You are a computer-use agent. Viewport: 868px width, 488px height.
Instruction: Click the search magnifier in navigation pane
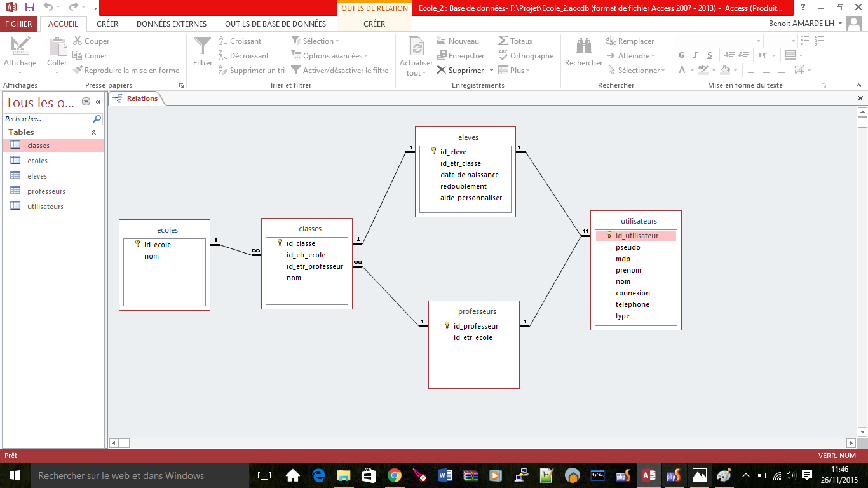pos(97,119)
